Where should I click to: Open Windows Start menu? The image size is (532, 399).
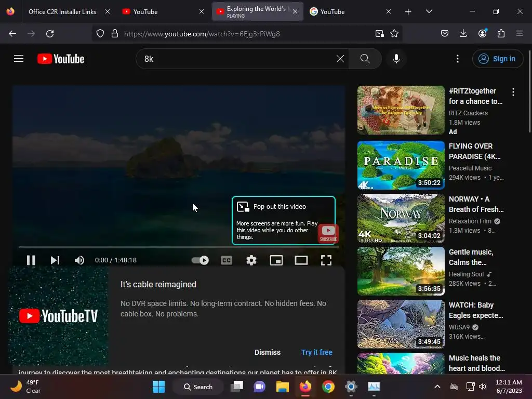158,387
